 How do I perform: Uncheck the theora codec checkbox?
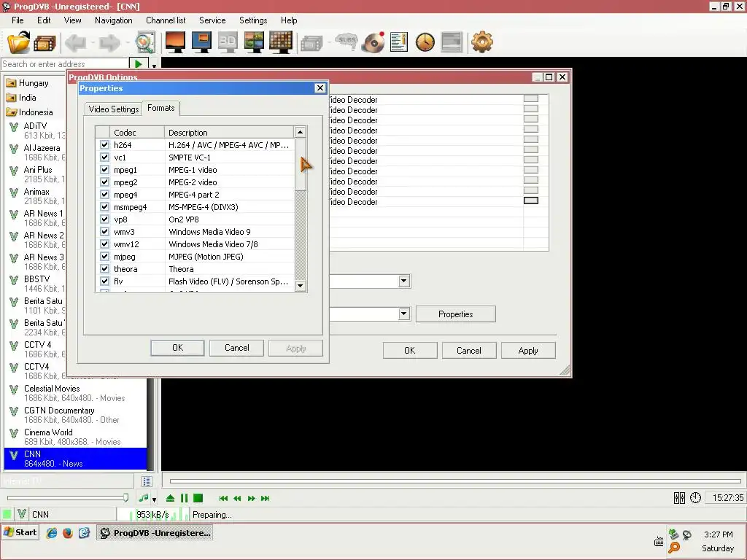104,268
